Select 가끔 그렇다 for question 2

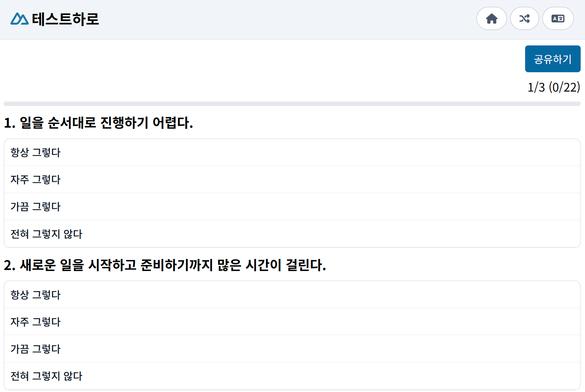point(292,349)
